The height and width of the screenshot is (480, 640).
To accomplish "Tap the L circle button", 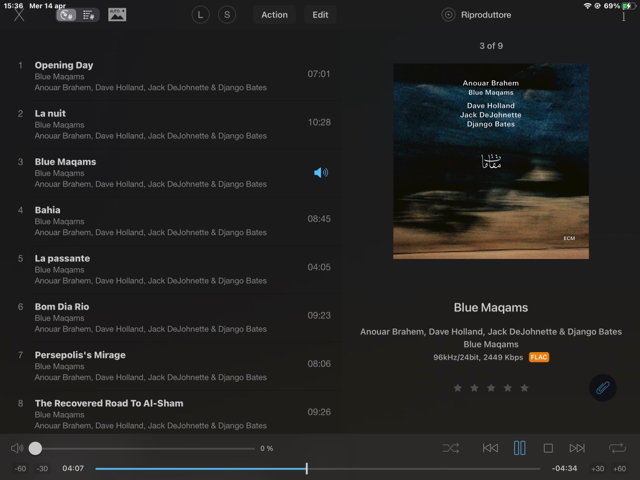I will click(x=200, y=15).
